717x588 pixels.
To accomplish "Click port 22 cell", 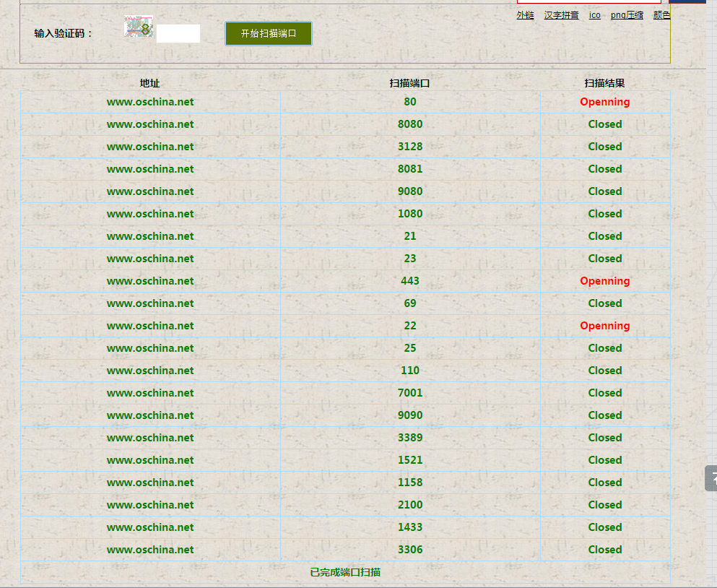I will click(x=410, y=326).
